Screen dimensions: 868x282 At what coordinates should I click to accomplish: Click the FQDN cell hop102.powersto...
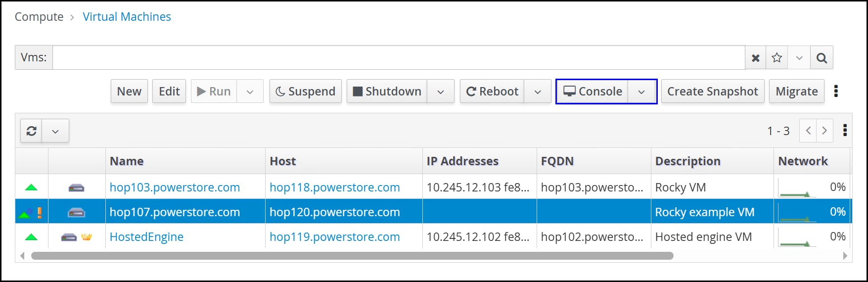[592, 237]
